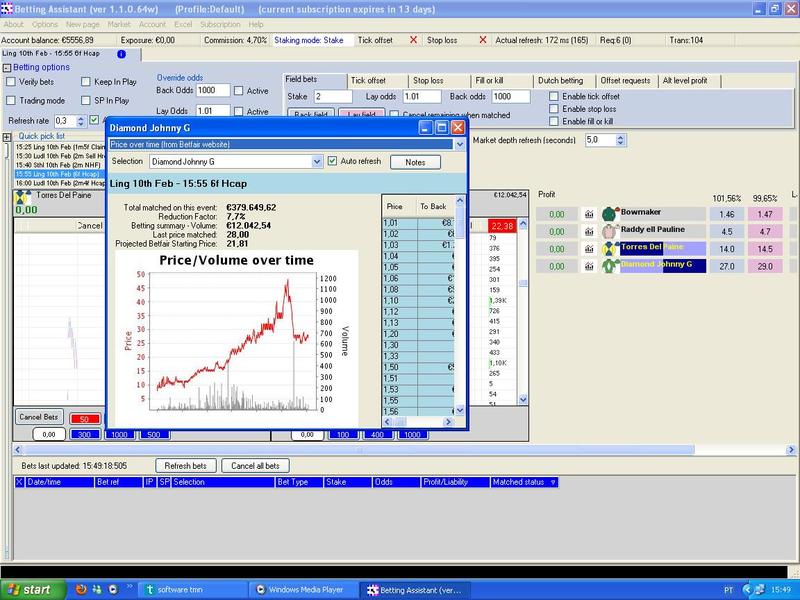
Task: Open the Price over time view dropdown
Action: (x=460, y=144)
